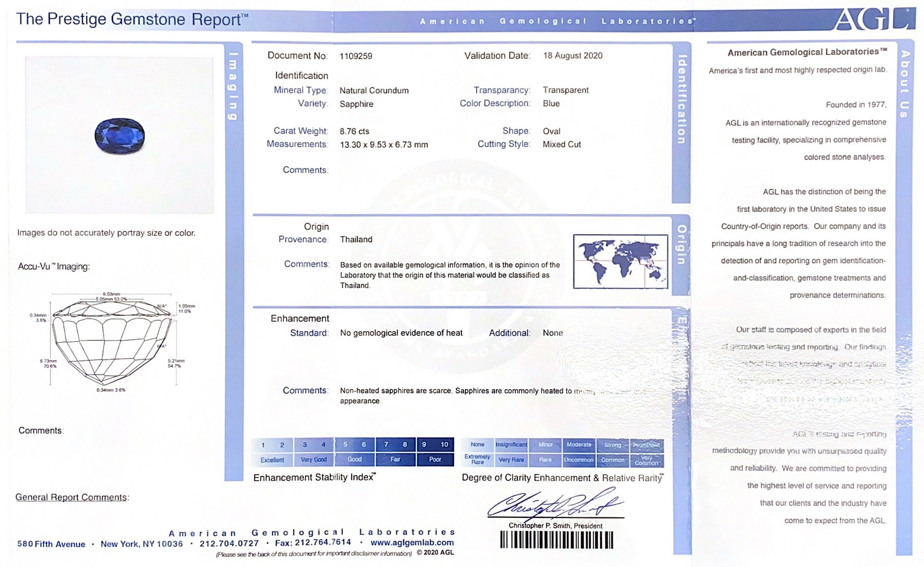Click the General Report Comments heading
This screenshot has height=567, width=924.
[x=72, y=497]
